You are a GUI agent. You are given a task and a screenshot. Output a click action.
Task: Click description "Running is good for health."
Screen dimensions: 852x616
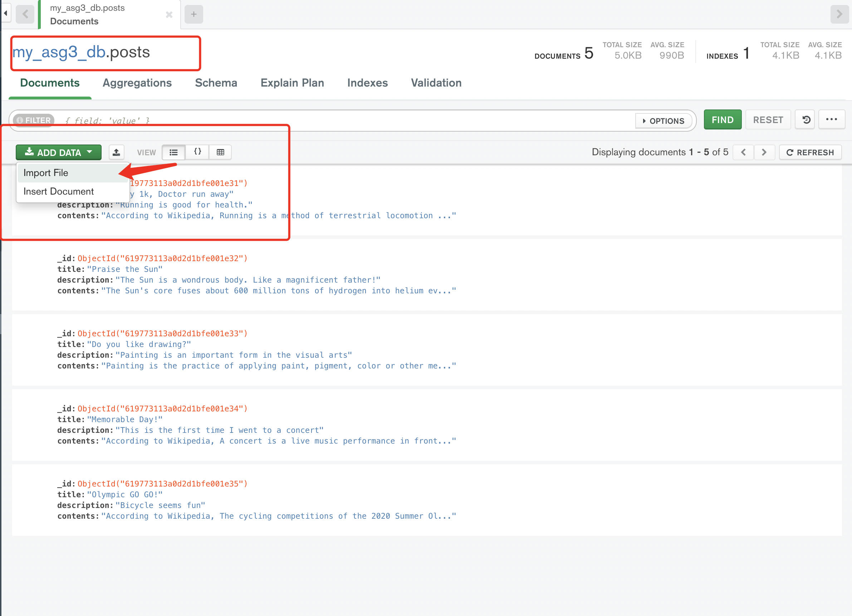click(x=184, y=205)
